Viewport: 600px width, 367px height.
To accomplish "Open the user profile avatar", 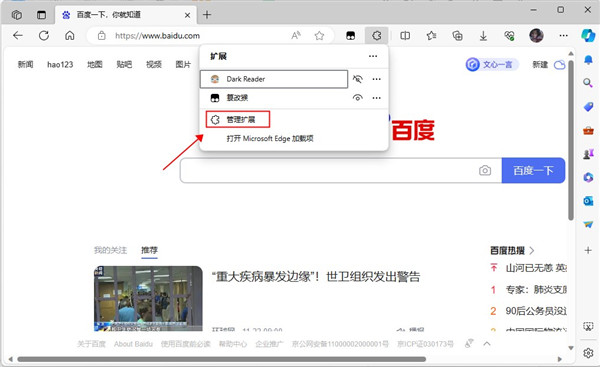I will coord(536,36).
